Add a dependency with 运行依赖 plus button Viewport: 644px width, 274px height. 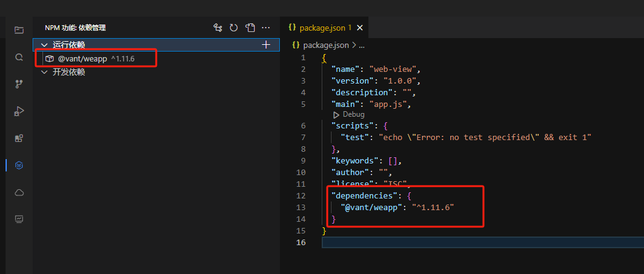[266, 45]
